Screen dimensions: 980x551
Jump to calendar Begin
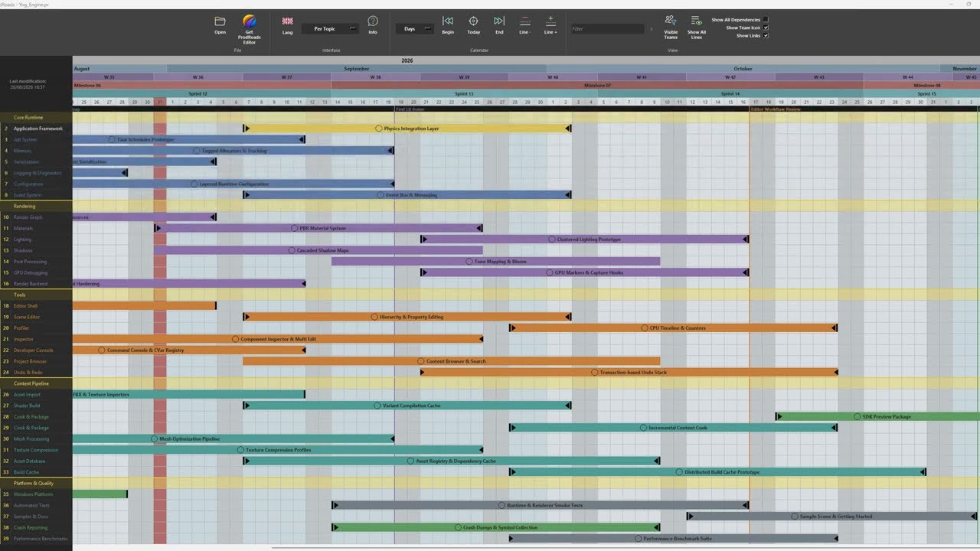[448, 21]
